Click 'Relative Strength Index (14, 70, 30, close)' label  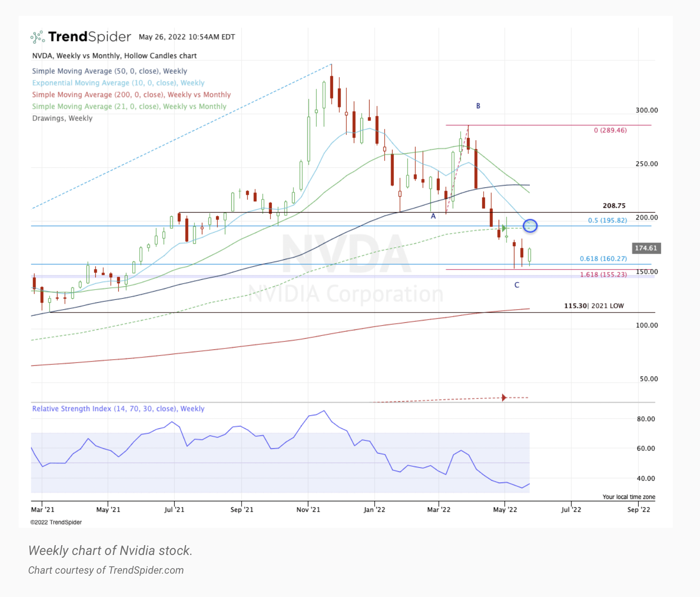point(118,409)
